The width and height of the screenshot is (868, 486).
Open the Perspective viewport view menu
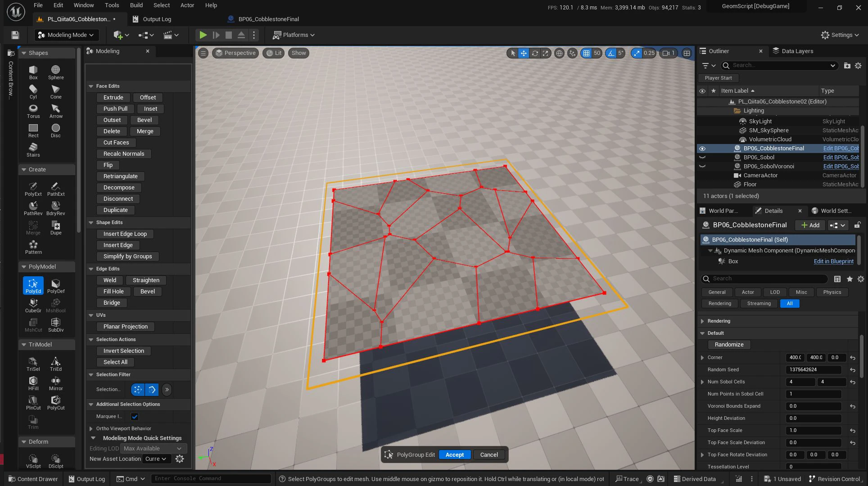pos(236,53)
